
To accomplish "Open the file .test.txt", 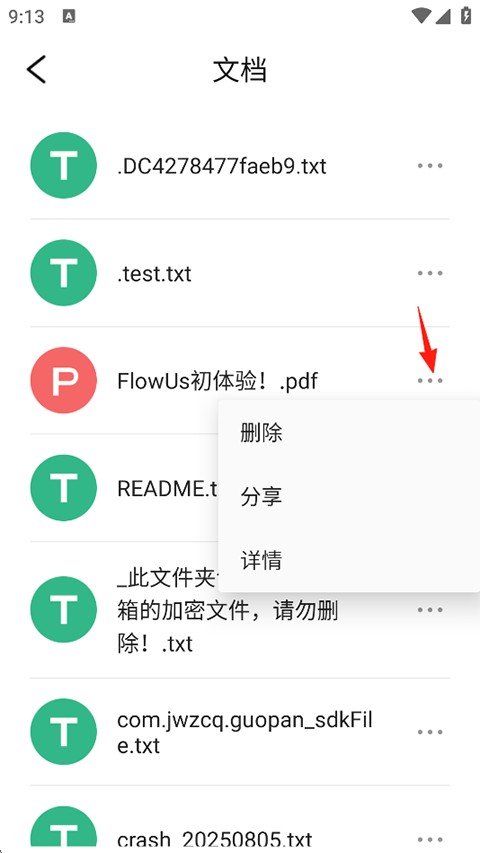I will [x=154, y=274].
